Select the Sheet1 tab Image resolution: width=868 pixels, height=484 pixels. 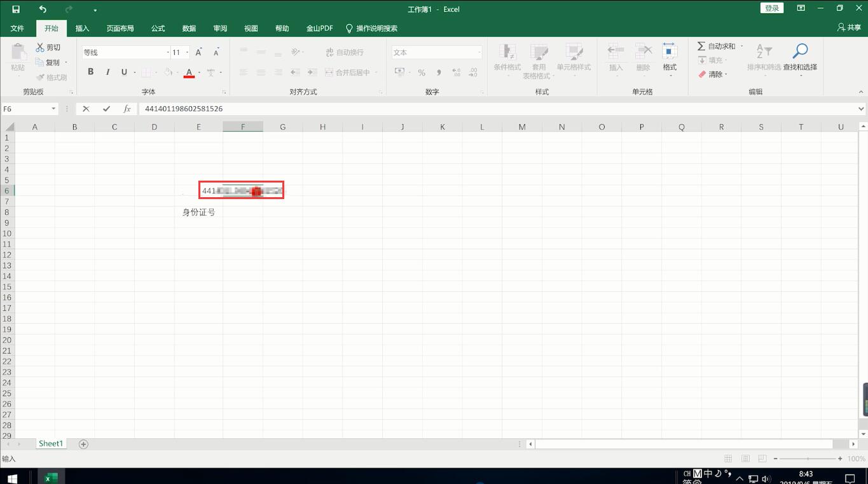click(51, 443)
